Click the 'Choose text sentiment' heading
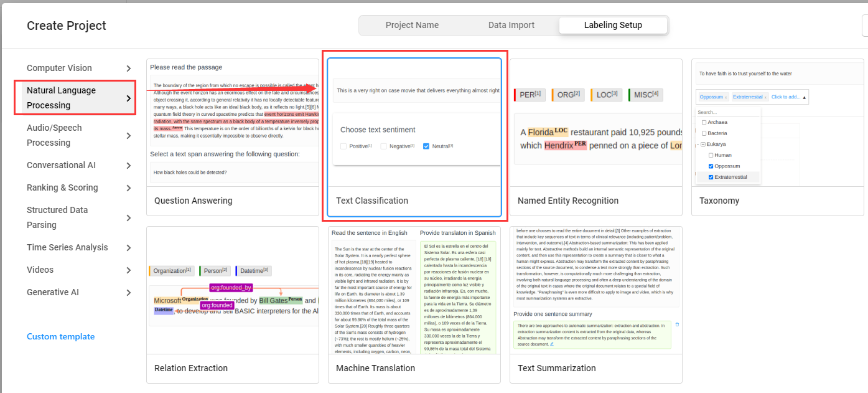This screenshot has height=393, width=868. point(378,130)
